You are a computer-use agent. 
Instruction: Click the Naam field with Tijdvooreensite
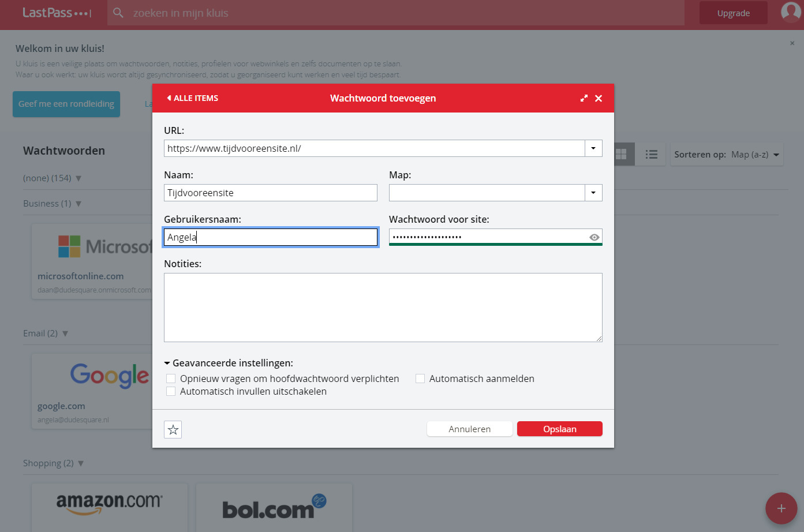tap(271, 193)
